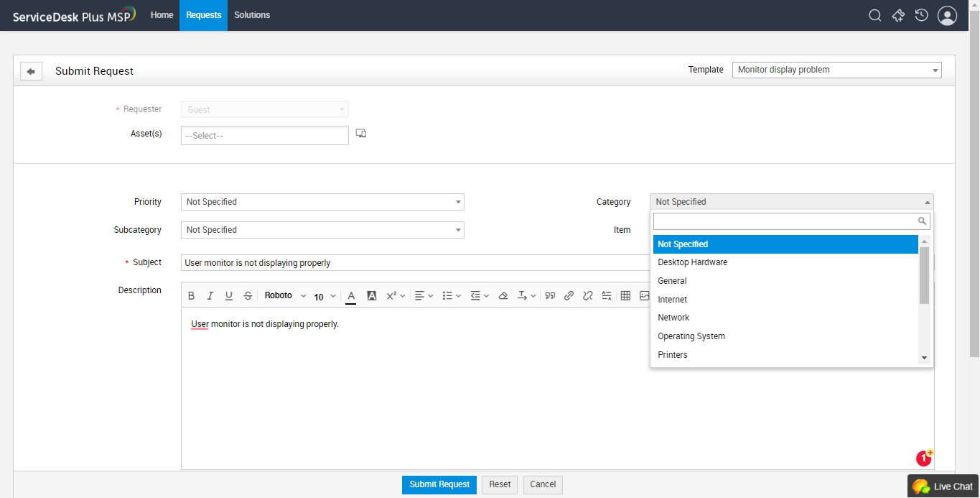Select Desktop Hardware from the category list
The image size is (980, 498).
click(x=692, y=262)
